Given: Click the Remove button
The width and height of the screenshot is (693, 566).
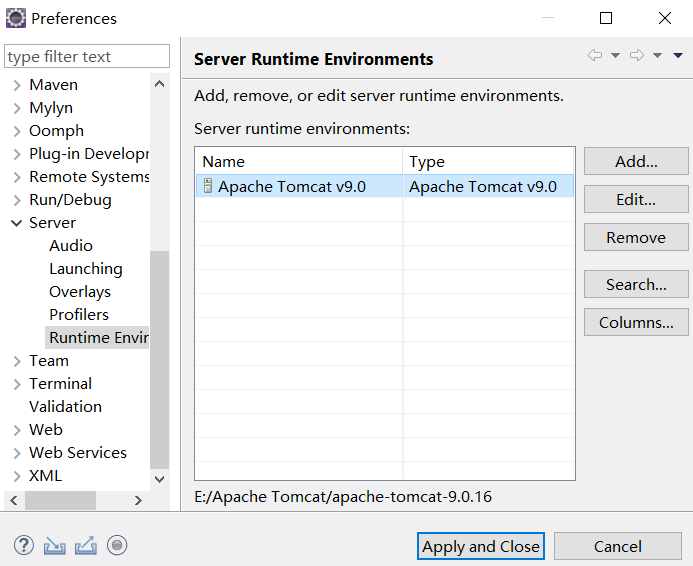Looking at the screenshot, I should [636, 237].
